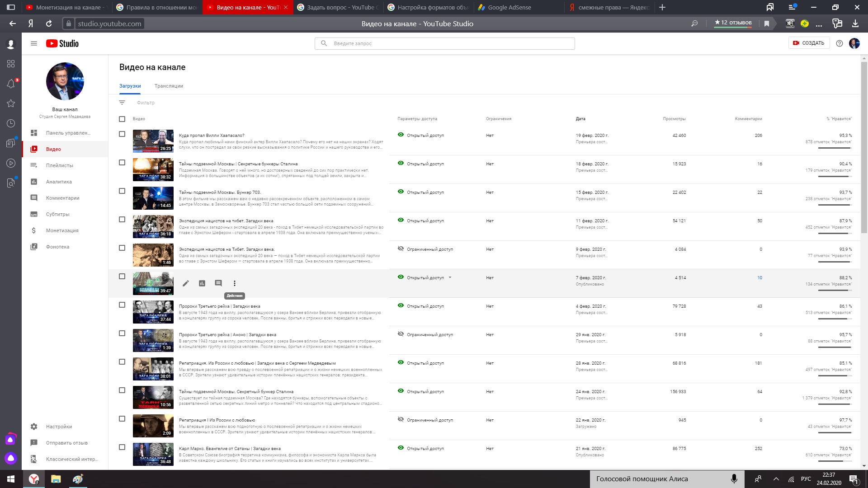Open the Windows notification center icon
868x488 pixels.
pyautogui.click(x=854, y=479)
